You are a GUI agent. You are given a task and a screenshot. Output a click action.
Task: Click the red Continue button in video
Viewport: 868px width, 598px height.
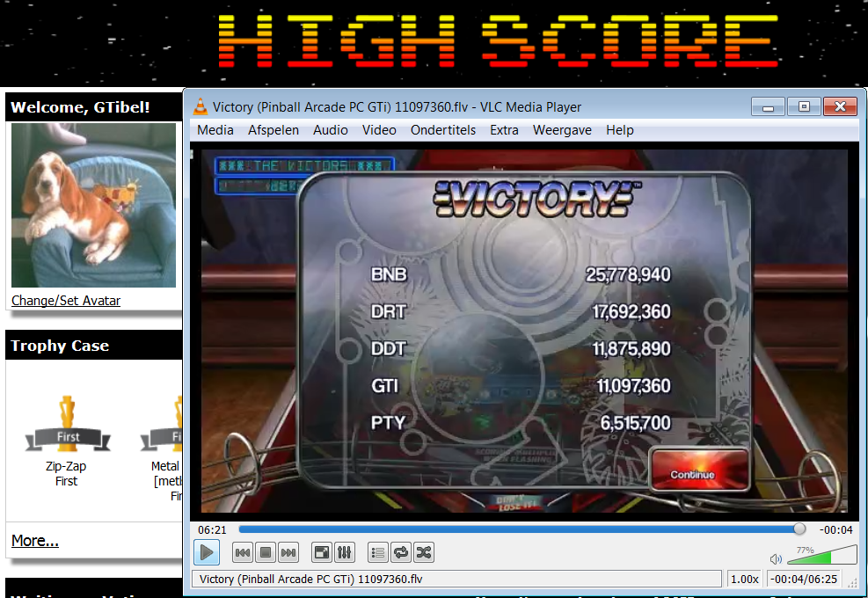[x=700, y=470]
